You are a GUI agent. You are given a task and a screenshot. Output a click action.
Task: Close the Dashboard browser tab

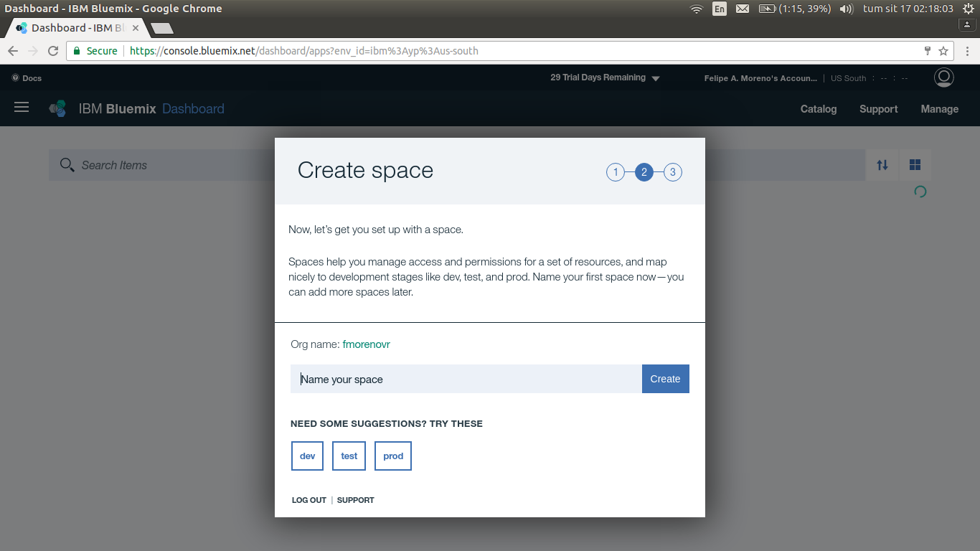[x=136, y=28]
